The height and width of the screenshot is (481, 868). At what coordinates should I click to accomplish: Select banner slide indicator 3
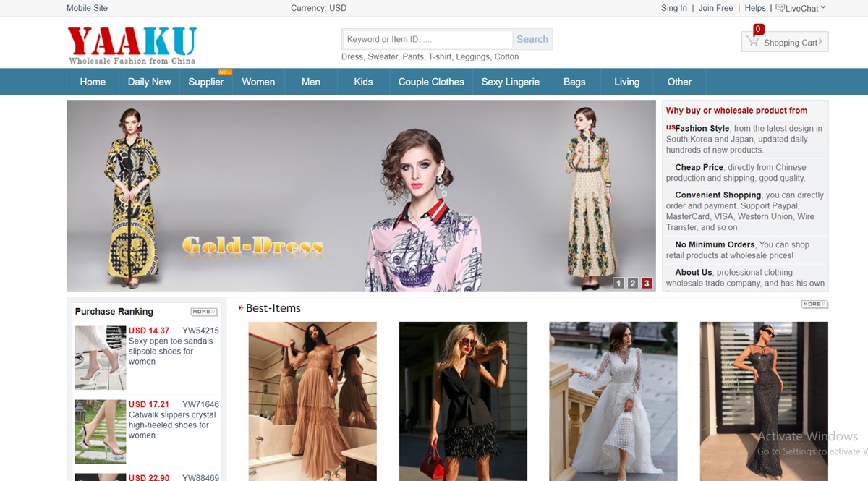(647, 283)
